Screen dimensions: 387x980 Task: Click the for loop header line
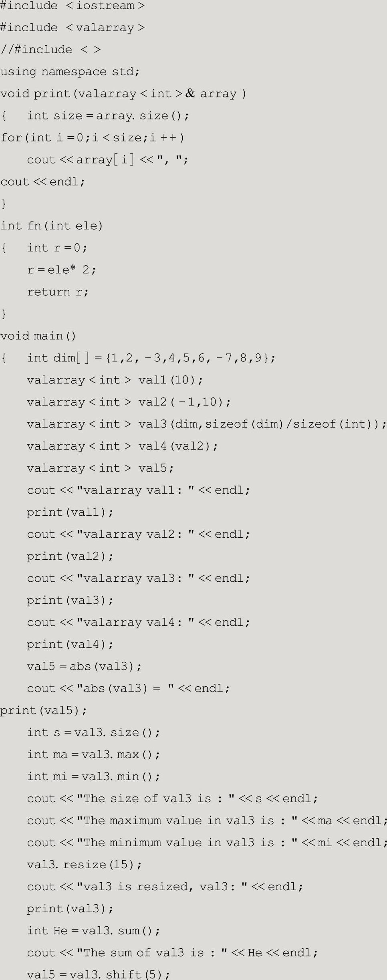pos(92,138)
